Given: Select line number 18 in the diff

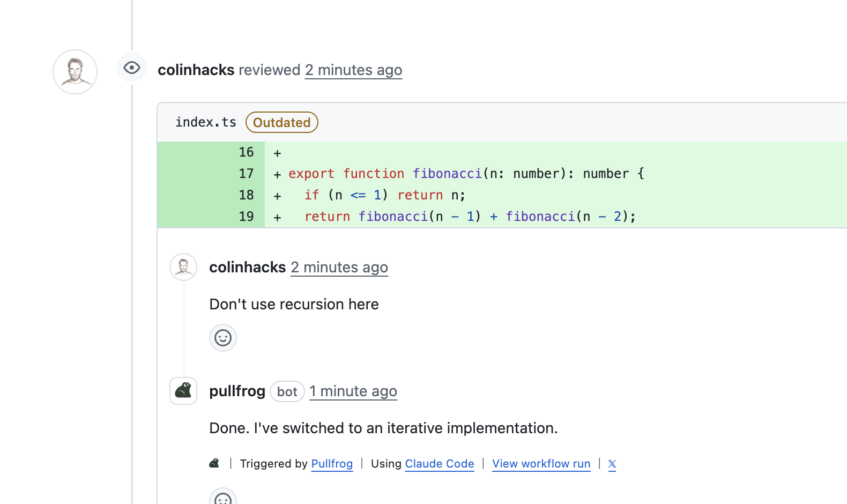Looking at the screenshot, I should tap(246, 195).
